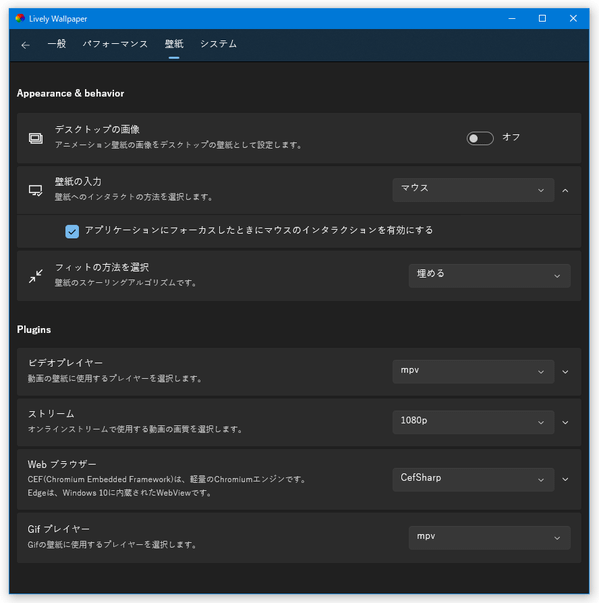Open the 壁紙の入力 マウス dropdown
Screen dimensions: 599x603
point(473,190)
